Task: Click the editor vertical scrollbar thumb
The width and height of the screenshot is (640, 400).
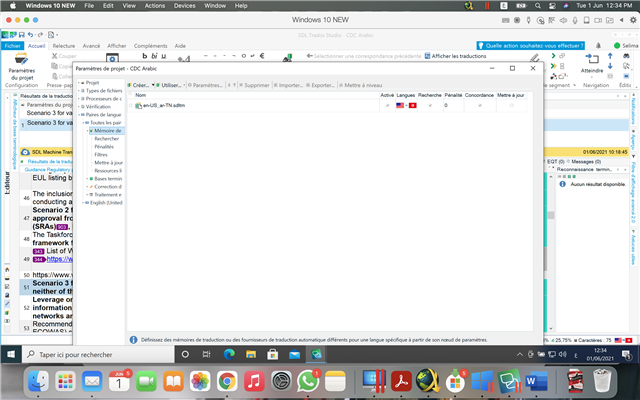Action: pyautogui.click(x=551, y=215)
